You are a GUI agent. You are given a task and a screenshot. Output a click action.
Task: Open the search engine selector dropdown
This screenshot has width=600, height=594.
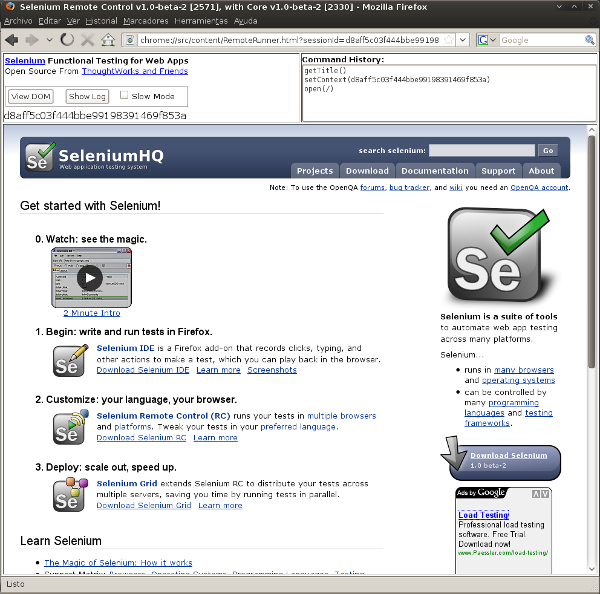coord(490,40)
